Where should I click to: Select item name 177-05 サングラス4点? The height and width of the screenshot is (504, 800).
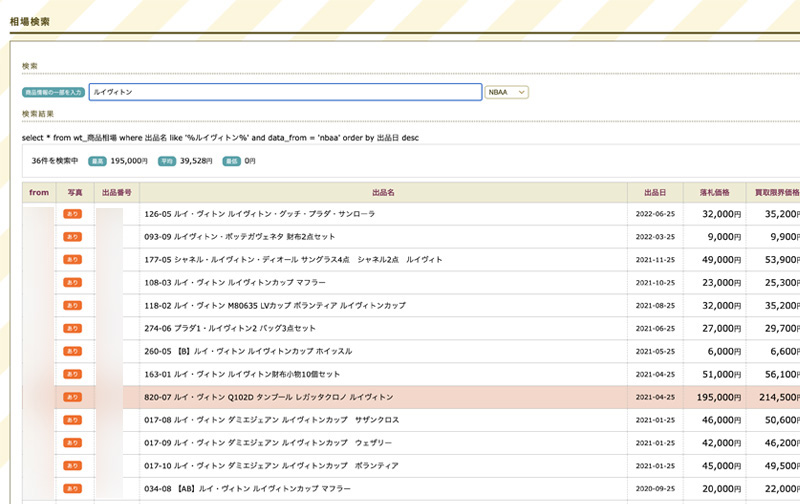(293, 260)
